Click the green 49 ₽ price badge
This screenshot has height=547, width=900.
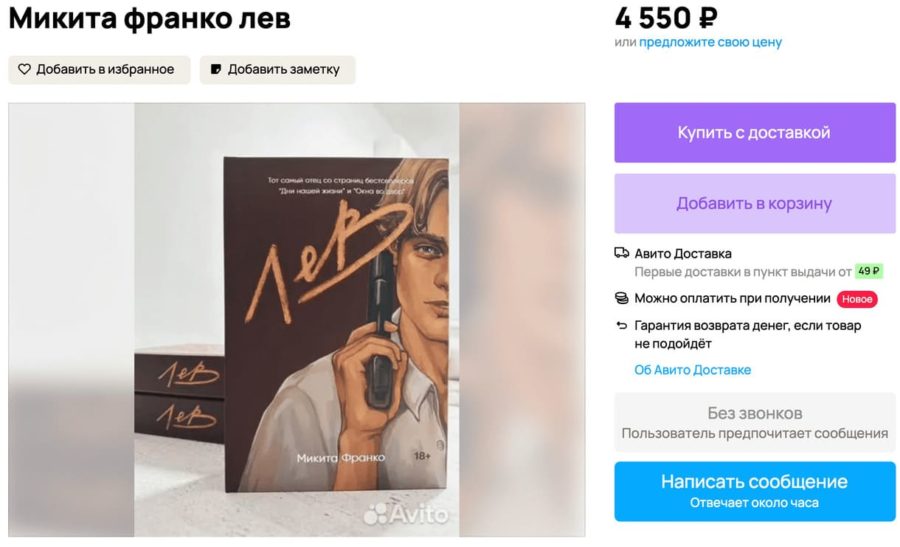(x=869, y=271)
